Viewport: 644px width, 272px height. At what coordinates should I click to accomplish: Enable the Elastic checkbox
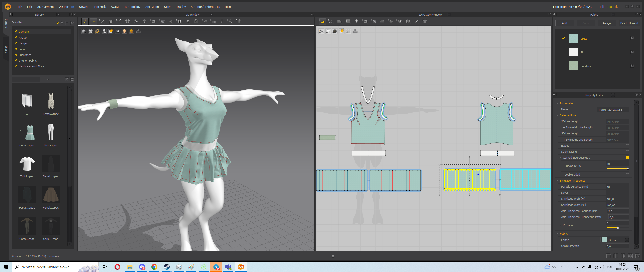click(627, 146)
